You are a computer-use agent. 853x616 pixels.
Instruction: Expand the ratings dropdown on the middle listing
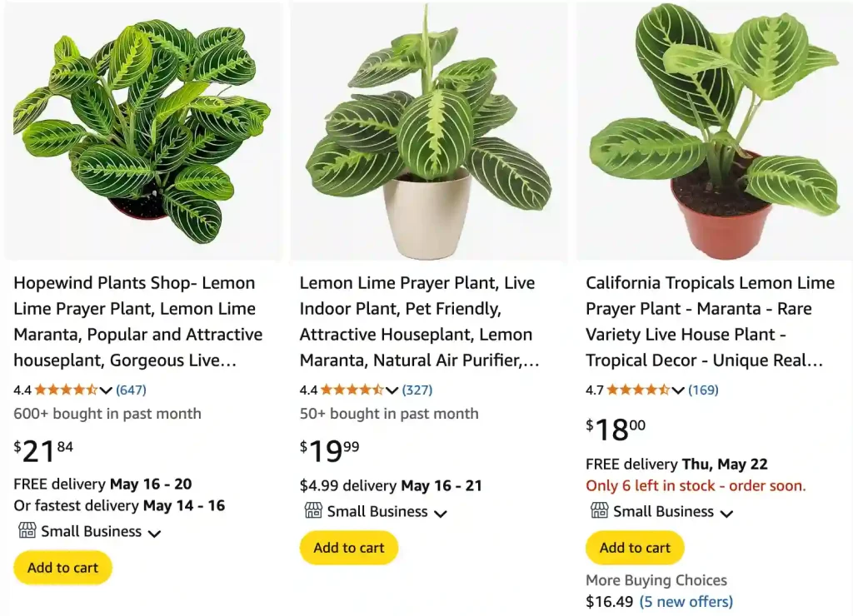(x=391, y=390)
